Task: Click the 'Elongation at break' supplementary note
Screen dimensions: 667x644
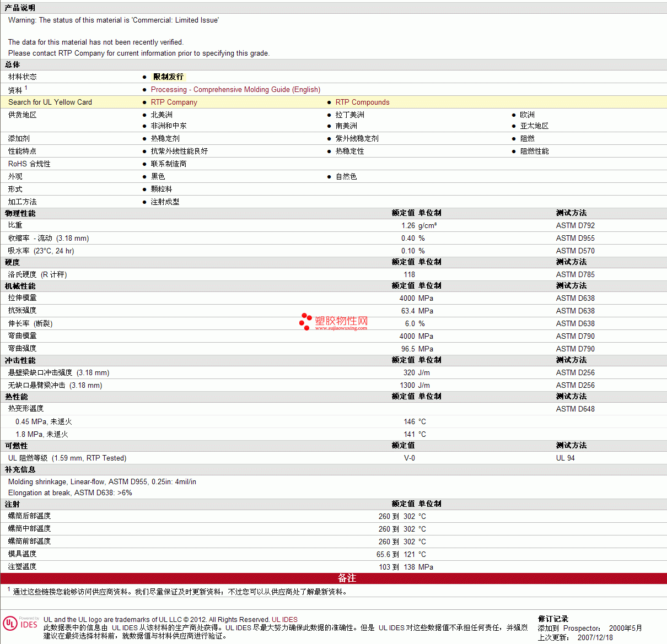Action: [70, 493]
